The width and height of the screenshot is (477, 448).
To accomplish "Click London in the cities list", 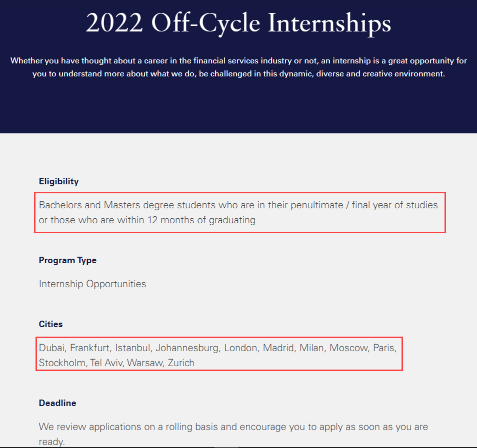I will click(240, 348).
